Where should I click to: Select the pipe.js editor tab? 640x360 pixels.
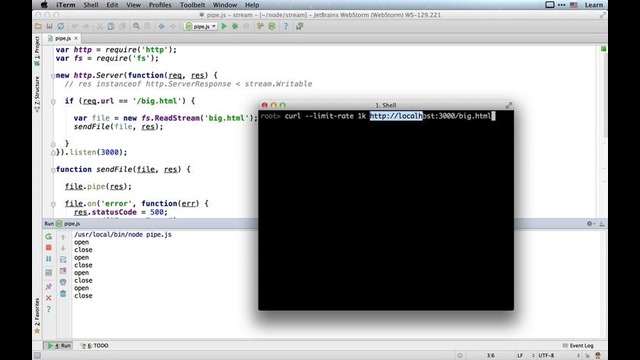click(x=62, y=38)
